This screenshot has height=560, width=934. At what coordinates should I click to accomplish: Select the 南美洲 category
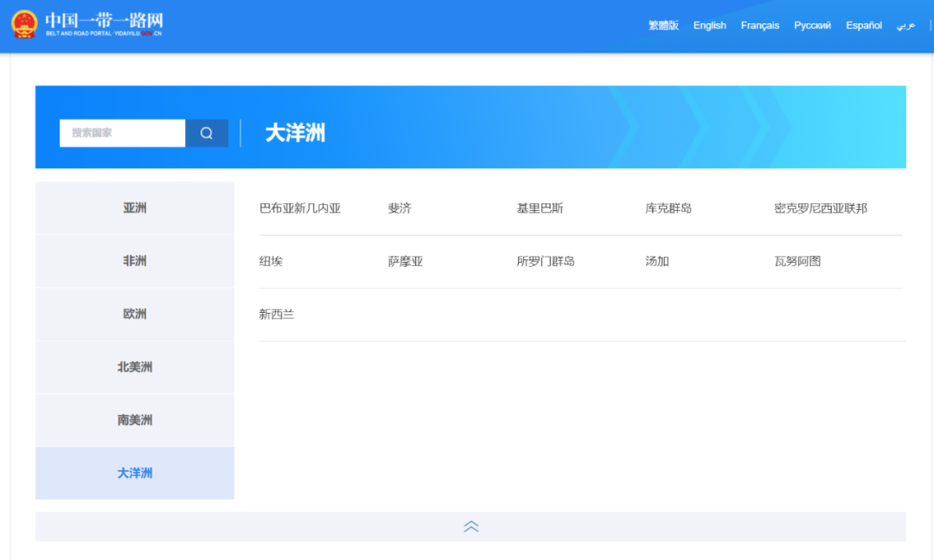[x=134, y=420]
